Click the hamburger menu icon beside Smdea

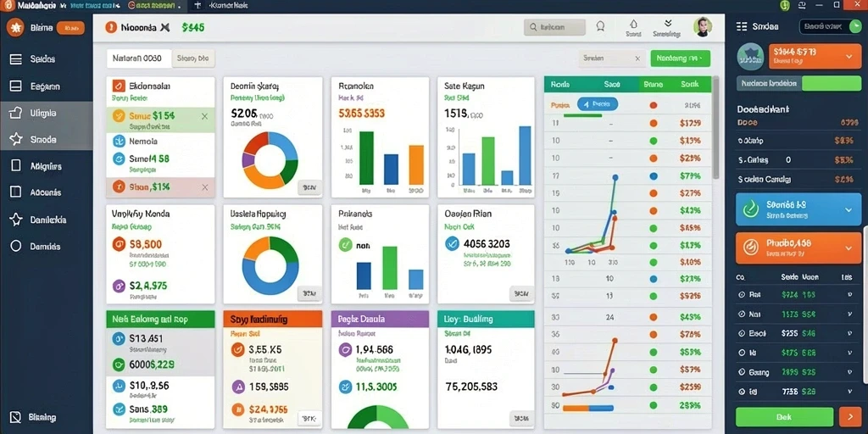pos(741,26)
